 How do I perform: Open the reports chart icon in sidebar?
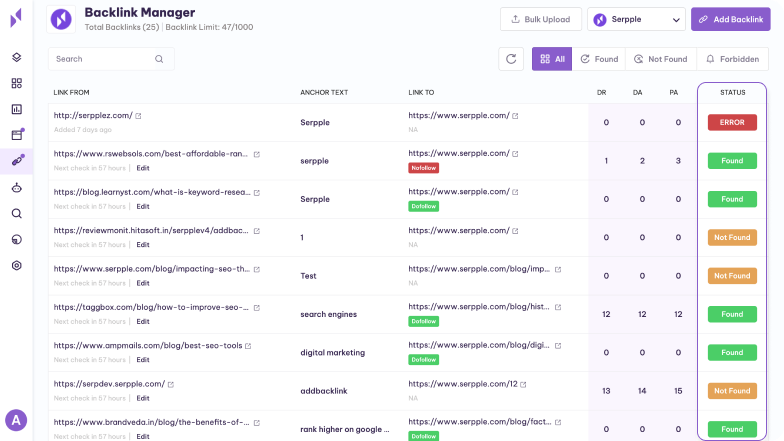coord(16,109)
